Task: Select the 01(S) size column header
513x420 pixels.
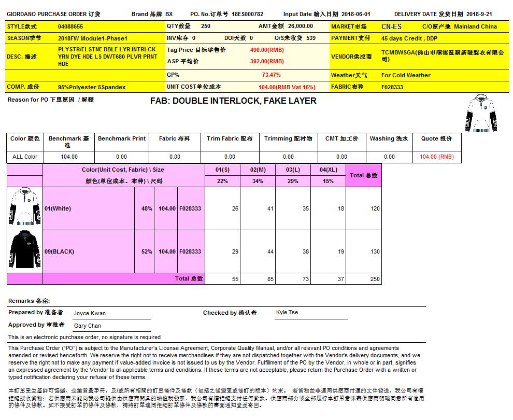Action: click(222, 170)
